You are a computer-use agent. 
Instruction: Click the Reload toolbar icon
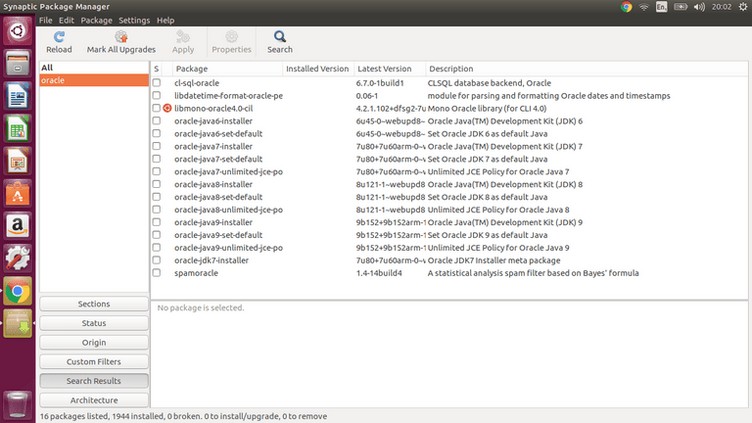(x=59, y=37)
